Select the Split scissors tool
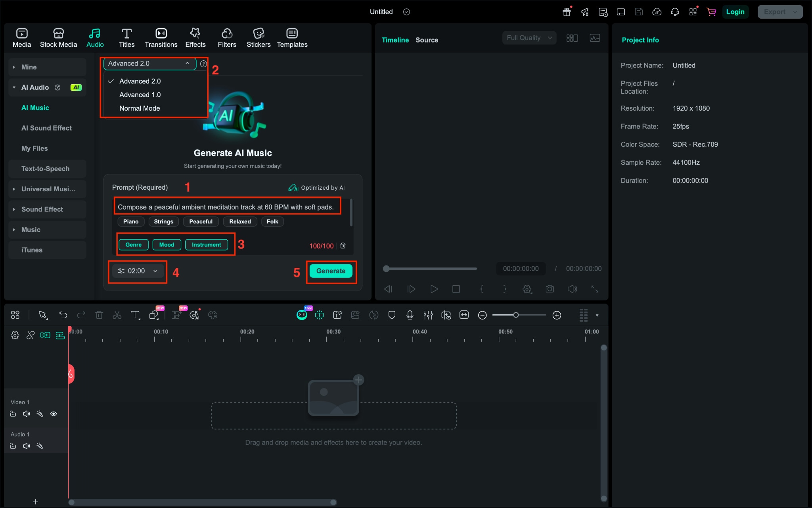 [117, 315]
